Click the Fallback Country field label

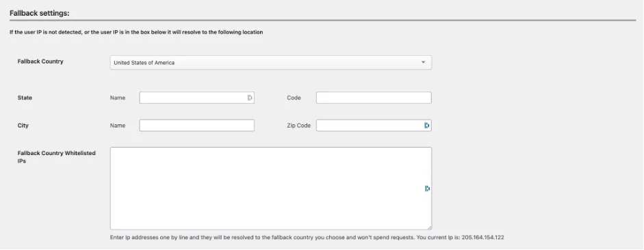click(x=40, y=61)
